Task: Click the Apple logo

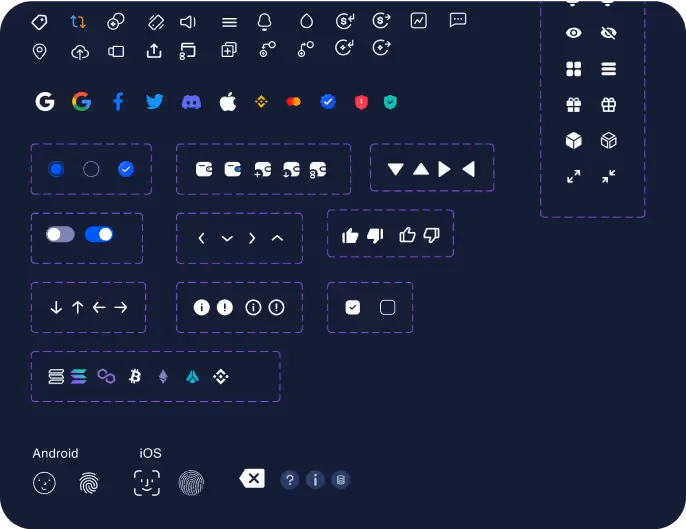Action: (x=228, y=102)
